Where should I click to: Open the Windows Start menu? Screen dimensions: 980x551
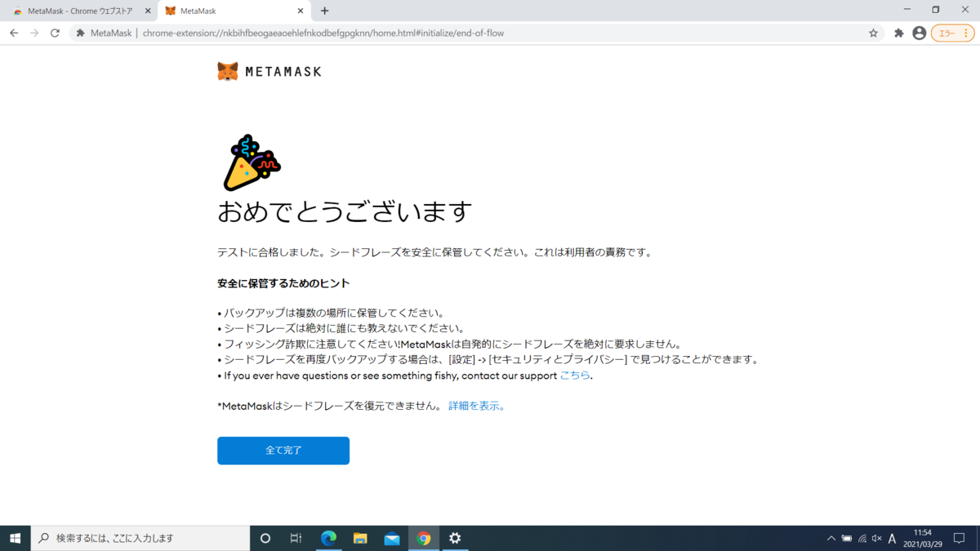pos(15,538)
